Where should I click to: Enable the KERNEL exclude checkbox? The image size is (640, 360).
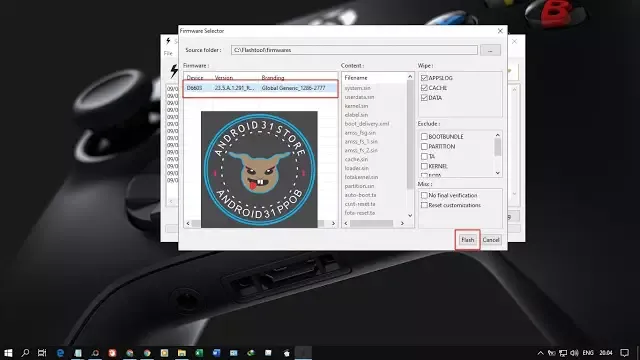(x=424, y=167)
